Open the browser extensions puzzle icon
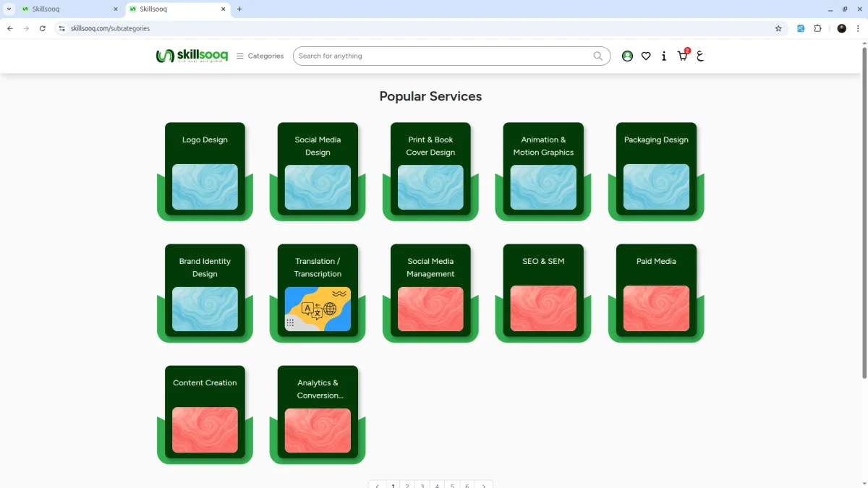The height and width of the screenshot is (488, 868). click(817, 28)
